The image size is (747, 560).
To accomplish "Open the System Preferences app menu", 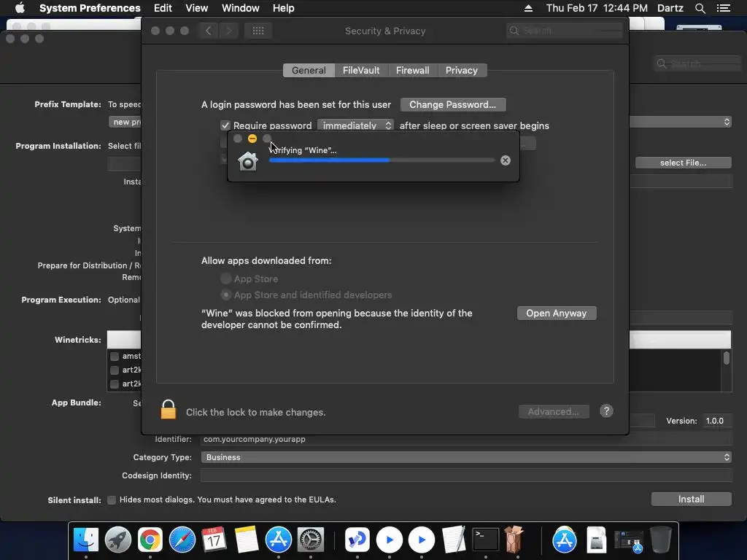I will (x=90, y=8).
